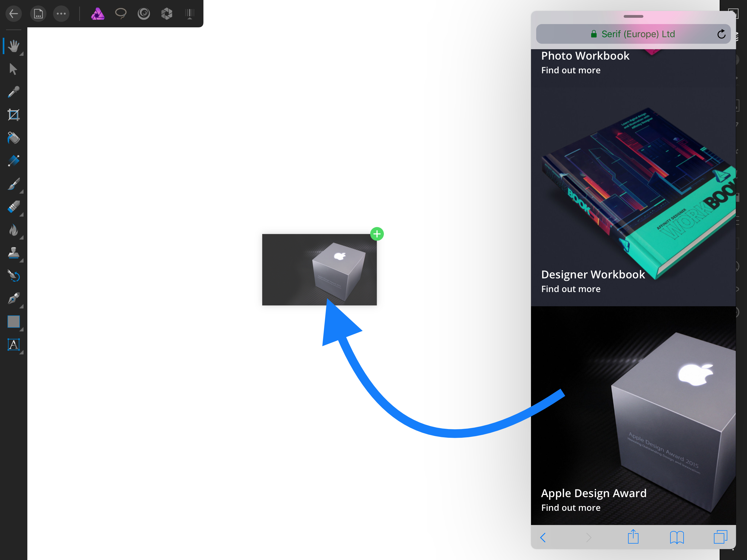Viewport: 747px width, 560px height.
Task: Select the Gradient tool
Action: point(13,161)
